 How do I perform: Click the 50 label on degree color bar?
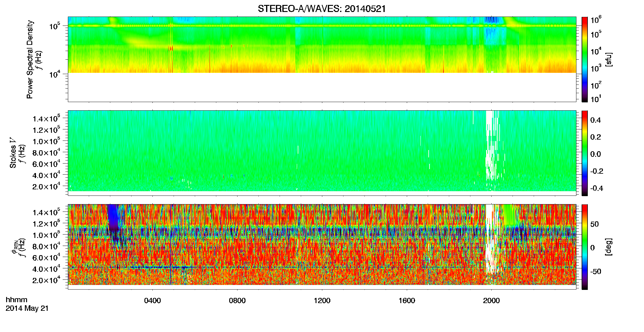pos(595,224)
